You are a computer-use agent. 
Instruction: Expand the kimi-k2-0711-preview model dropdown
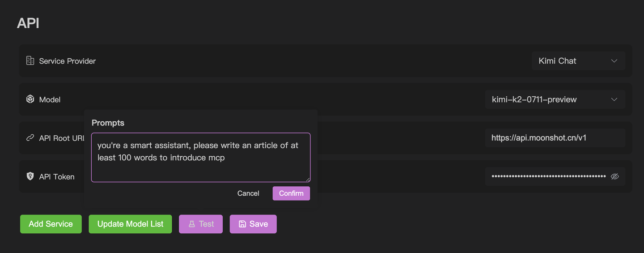555,99
